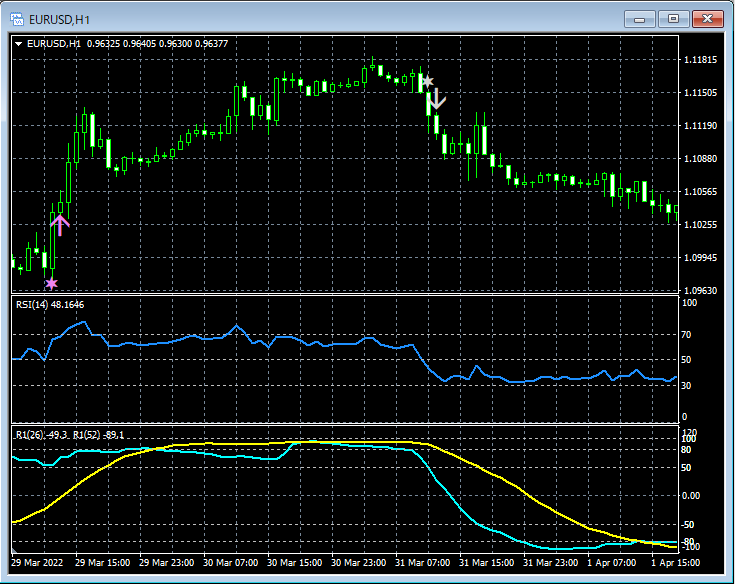The width and height of the screenshot is (736, 584).
Task: Click the pink star marker below candles
Action: pyautogui.click(x=51, y=284)
